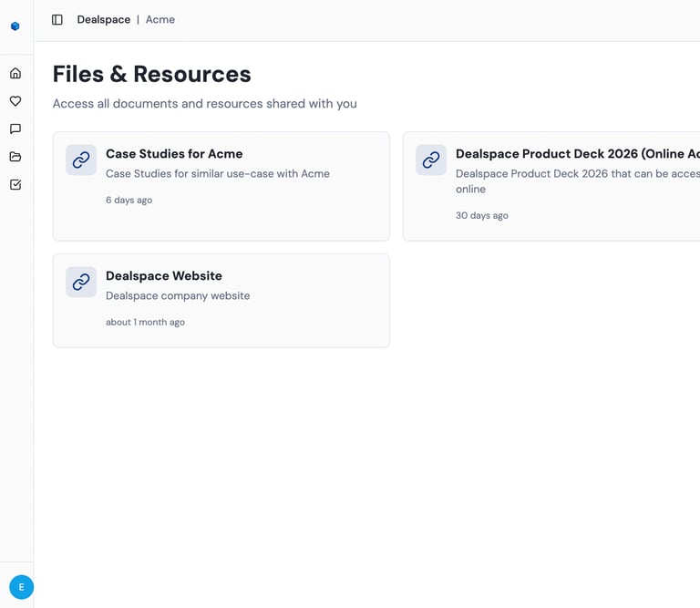Toggle the sidebar panel icon
The image size is (700, 608).
[57, 20]
